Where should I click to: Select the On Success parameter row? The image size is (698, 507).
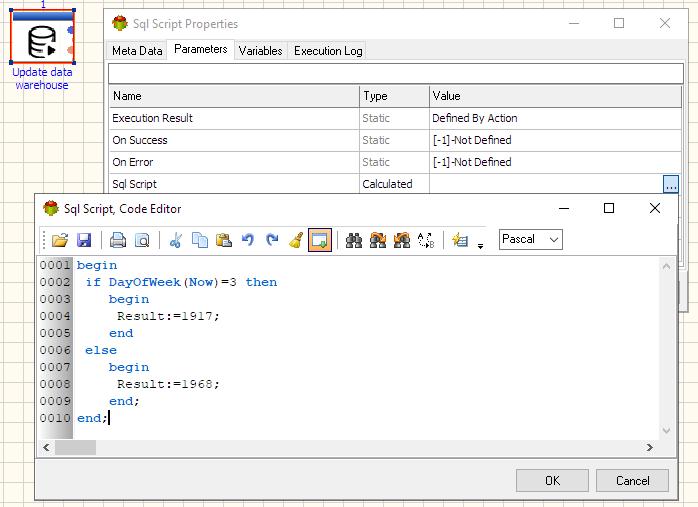(x=395, y=140)
